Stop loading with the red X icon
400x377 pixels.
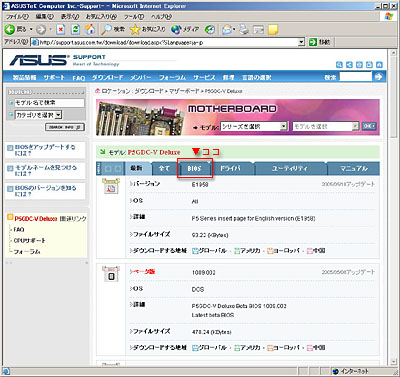point(61,30)
